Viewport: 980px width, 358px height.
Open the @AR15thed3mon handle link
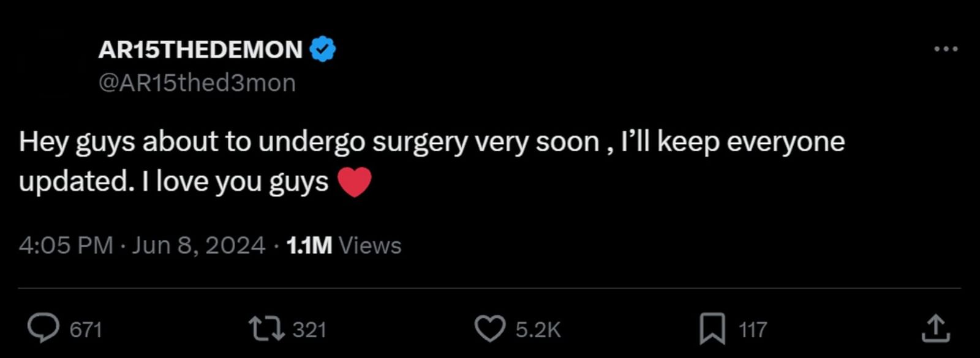(197, 83)
